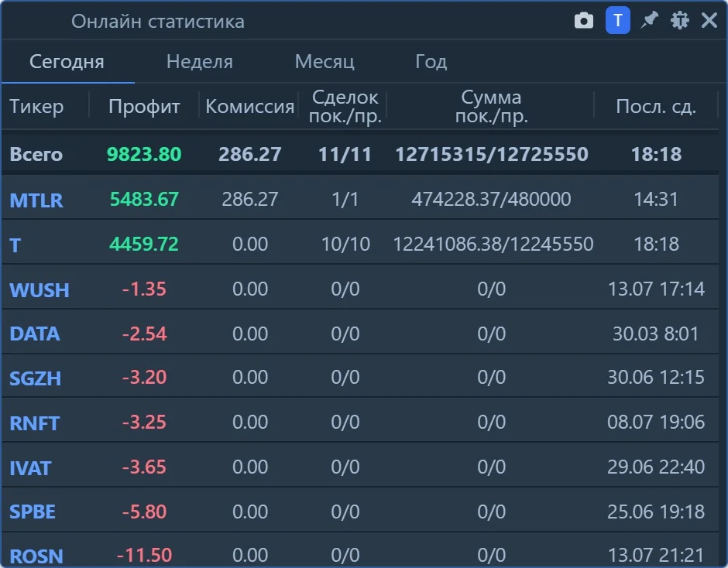Open the WUSH ticker link
This screenshot has height=568, width=728.
[x=39, y=290]
